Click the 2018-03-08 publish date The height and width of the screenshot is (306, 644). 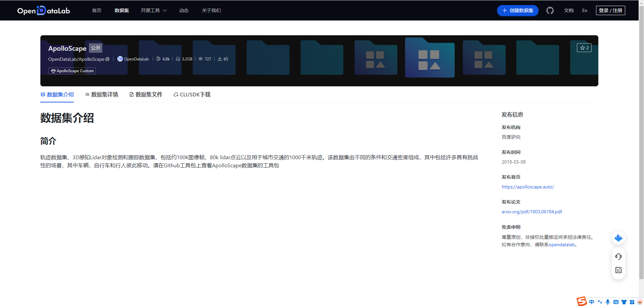513,162
